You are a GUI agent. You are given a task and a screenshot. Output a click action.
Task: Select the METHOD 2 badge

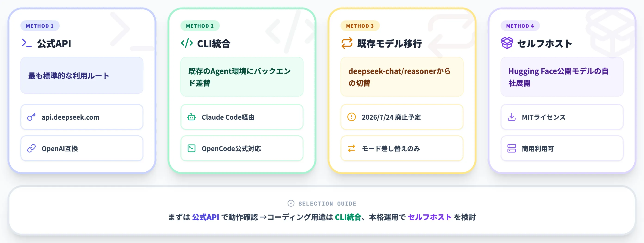[x=200, y=26]
